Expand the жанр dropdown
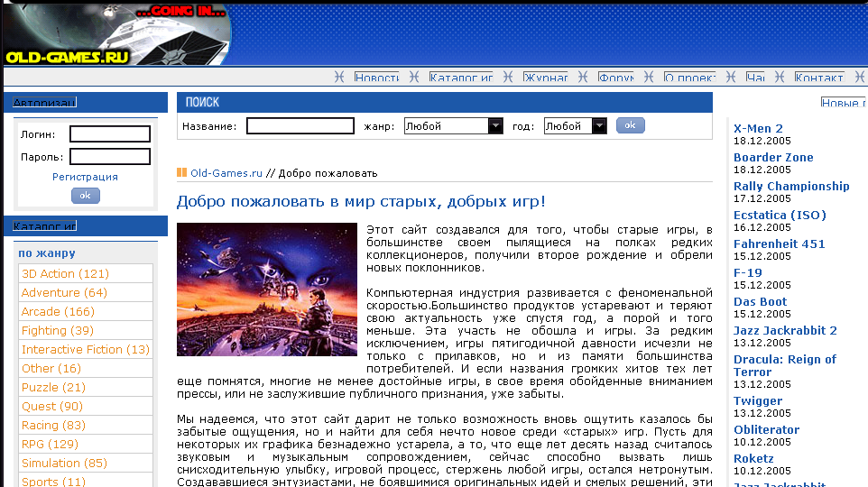Screen dimensions: 868x487 (x=453, y=126)
